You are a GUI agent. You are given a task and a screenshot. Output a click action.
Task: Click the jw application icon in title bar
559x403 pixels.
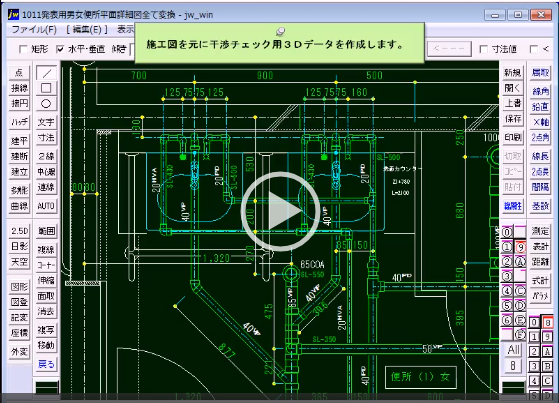pyautogui.click(x=13, y=14)
